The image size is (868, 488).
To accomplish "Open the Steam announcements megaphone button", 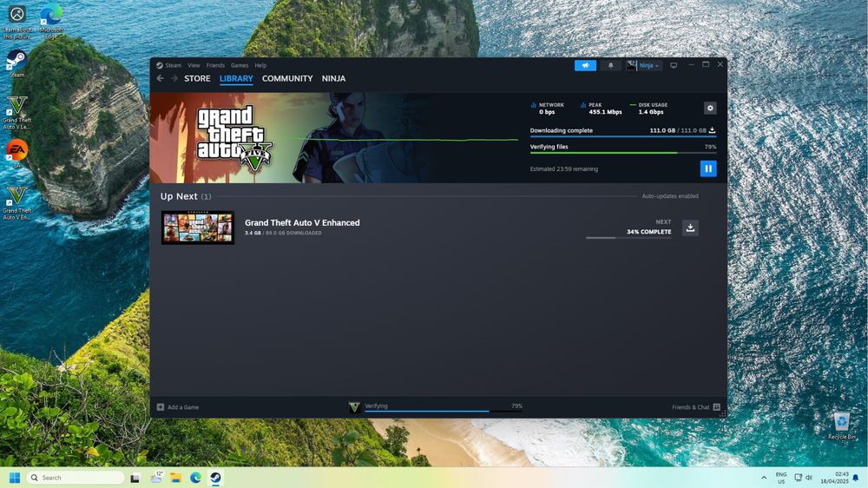I will [x=585, y=65].
